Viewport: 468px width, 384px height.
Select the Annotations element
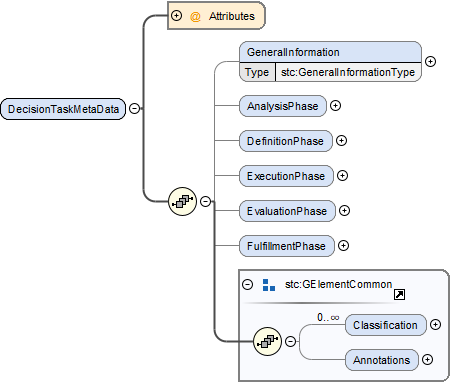point(382,360)
